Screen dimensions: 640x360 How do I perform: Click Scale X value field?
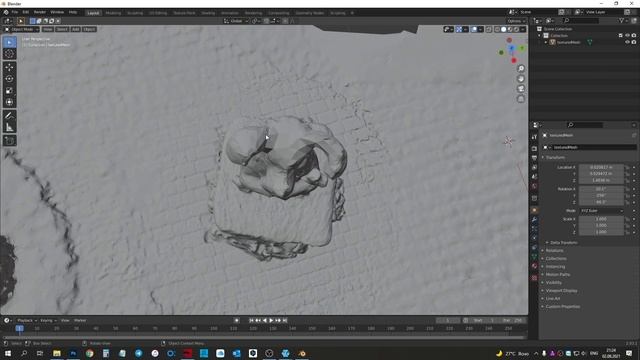[601, 219]
